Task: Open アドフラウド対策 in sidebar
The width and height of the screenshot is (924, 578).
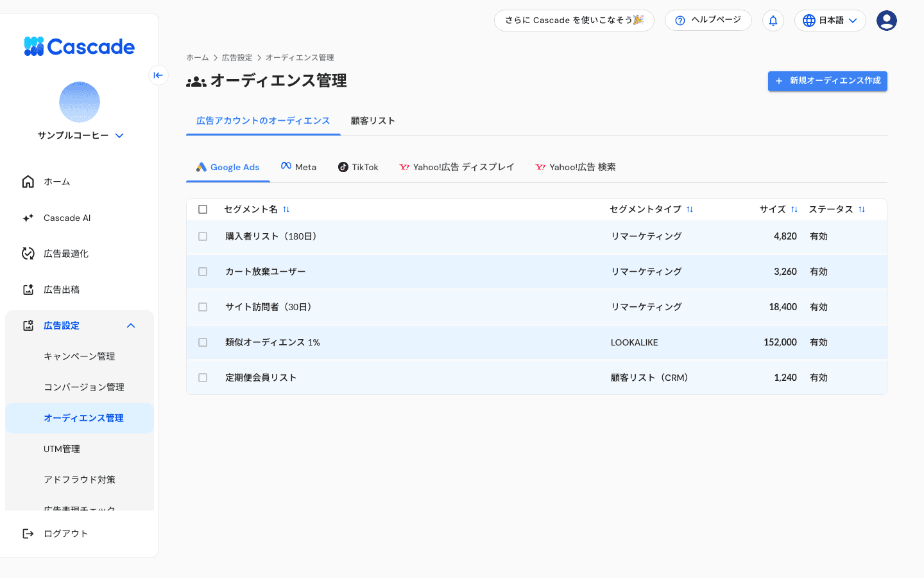Action: [x=80, y=480]
